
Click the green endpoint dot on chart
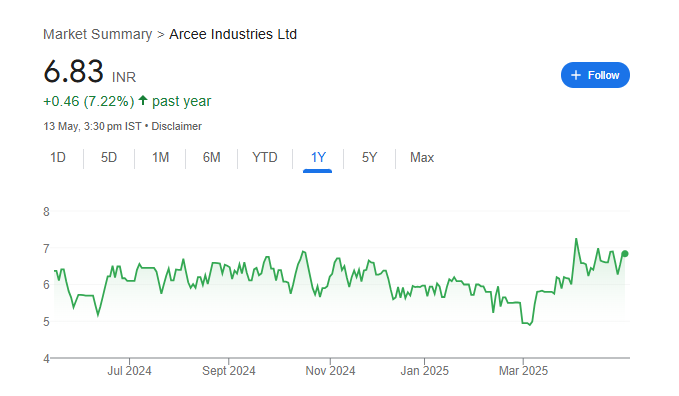click(624, 254)
